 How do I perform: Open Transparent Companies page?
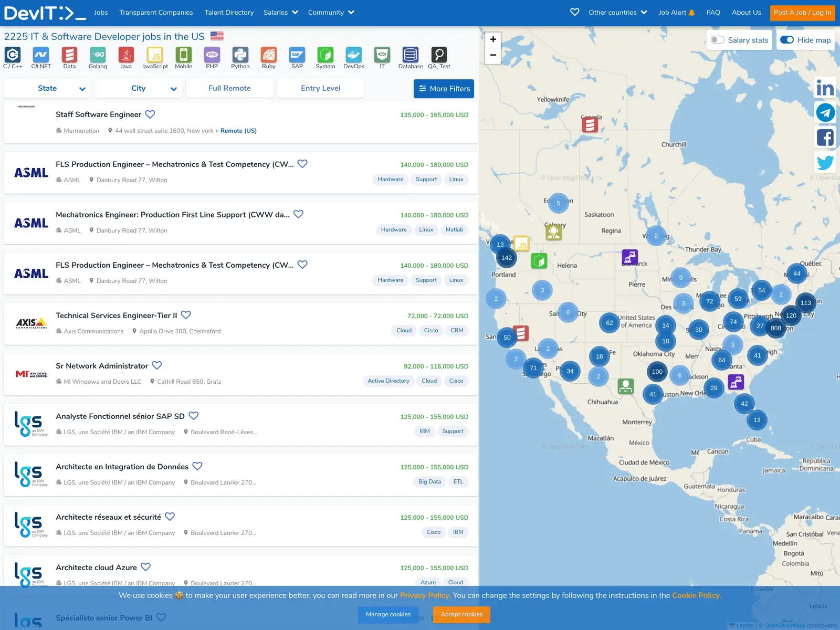156,13
